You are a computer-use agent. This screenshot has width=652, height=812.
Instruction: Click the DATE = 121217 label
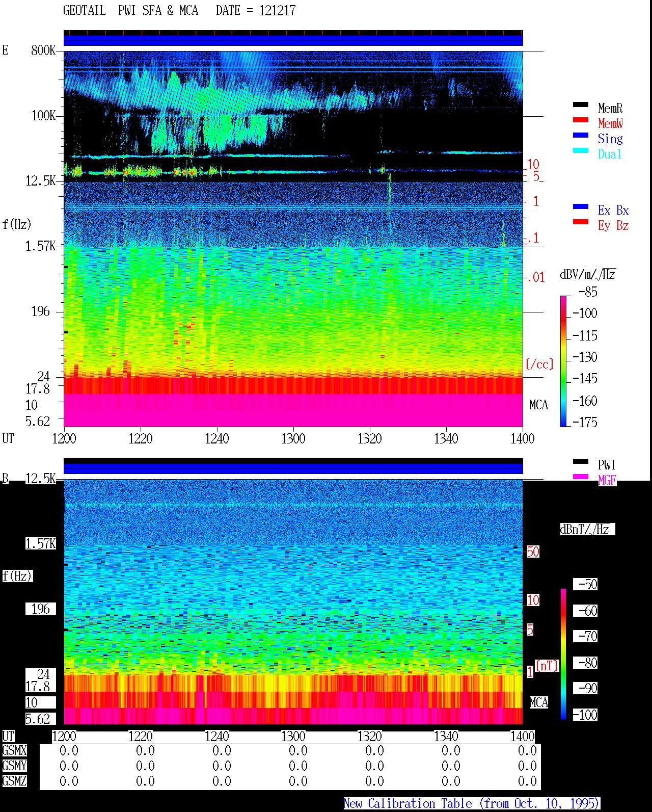[x=256, y=11]
